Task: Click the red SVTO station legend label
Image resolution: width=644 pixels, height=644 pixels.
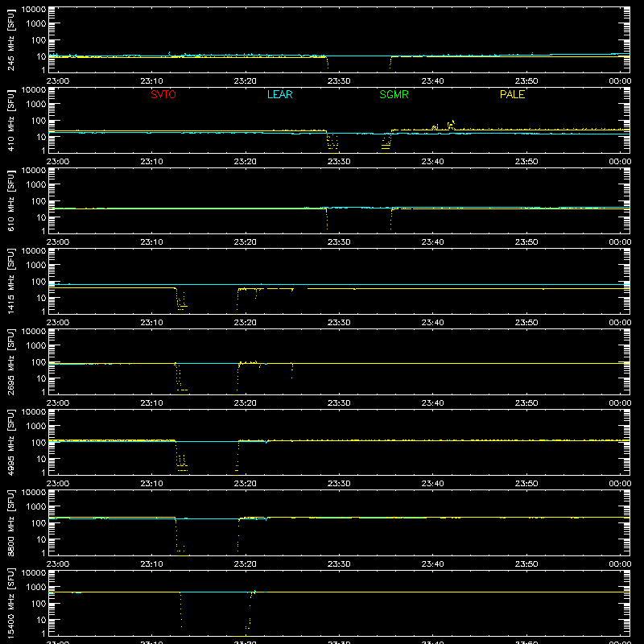Action: click(x=163, y=94)
